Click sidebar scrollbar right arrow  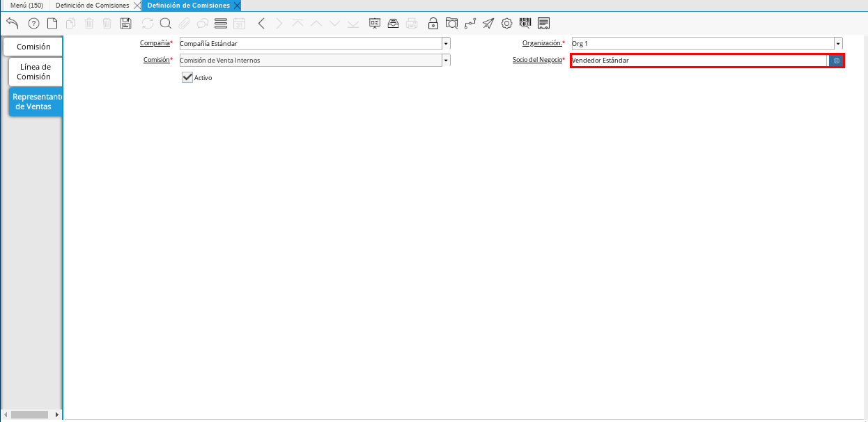57,414
